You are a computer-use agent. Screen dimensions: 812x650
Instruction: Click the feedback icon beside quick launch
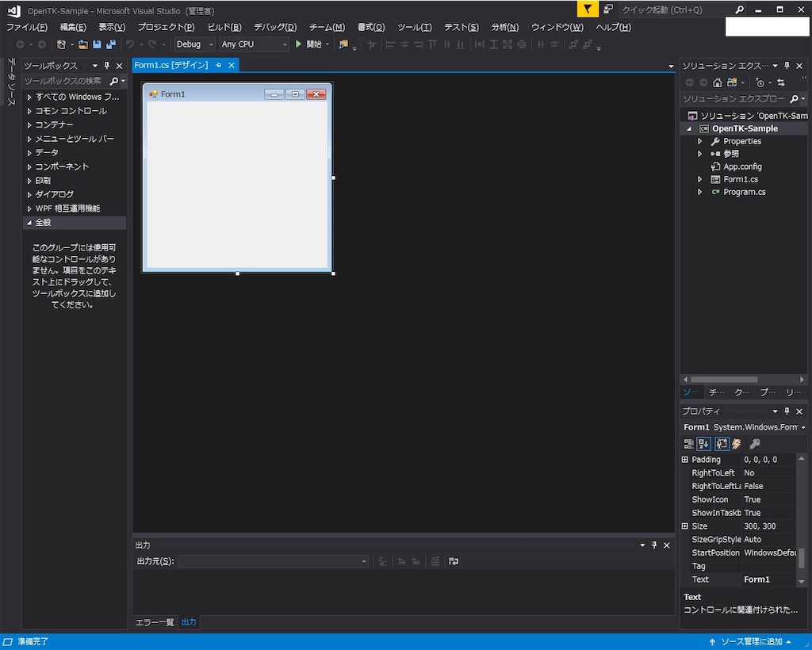point(608,9)
